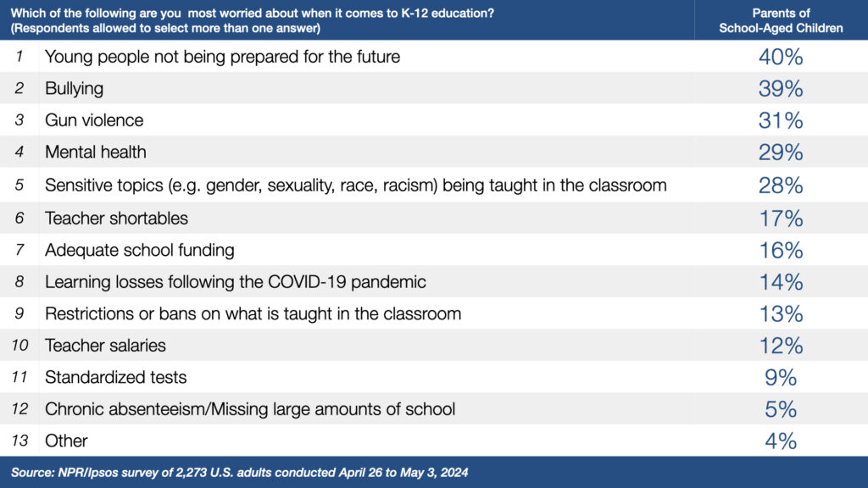Image resolution: width=868 pixels, height=488 pixels.
Task: Select Restrictions or bans row label
Action: (x=253, y=313)
